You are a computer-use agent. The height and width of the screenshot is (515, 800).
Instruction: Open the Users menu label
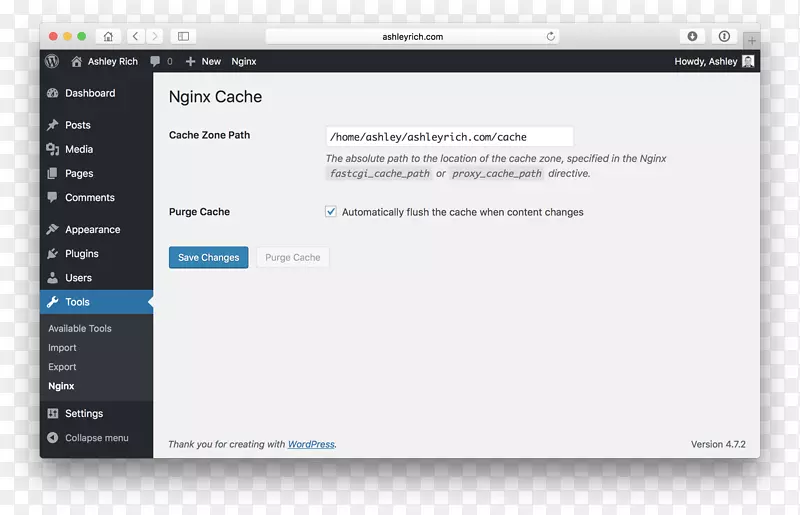[79, 278]
